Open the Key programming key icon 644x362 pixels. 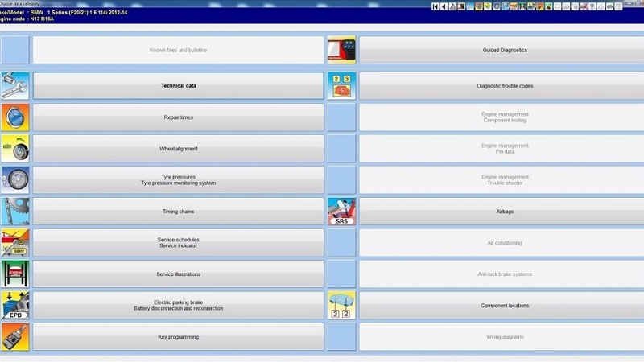point(14,336)
